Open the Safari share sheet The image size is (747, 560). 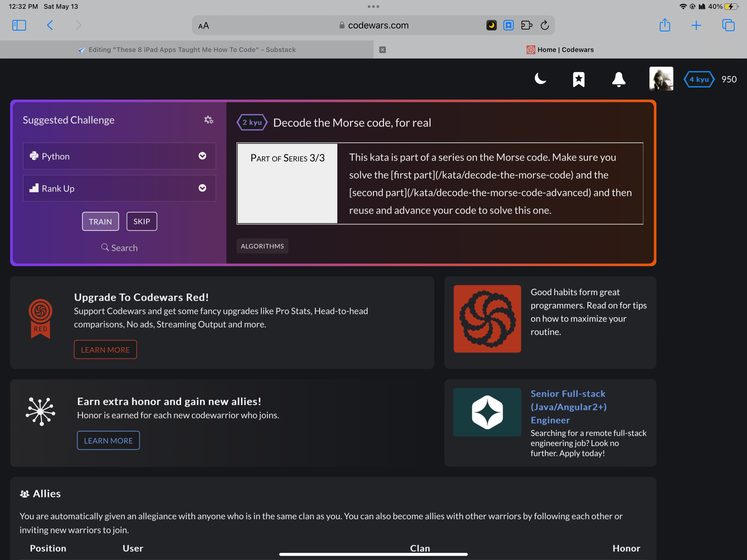coord(665,25)
